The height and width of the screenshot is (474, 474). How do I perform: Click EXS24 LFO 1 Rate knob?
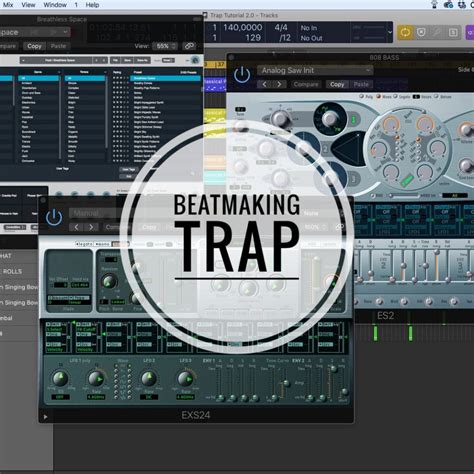97,379
